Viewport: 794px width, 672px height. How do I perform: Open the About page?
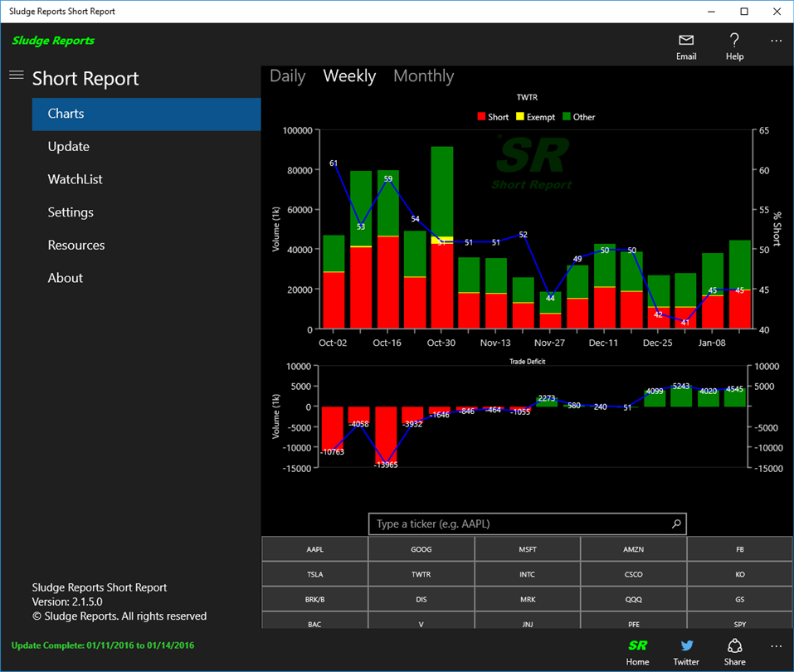146,278
